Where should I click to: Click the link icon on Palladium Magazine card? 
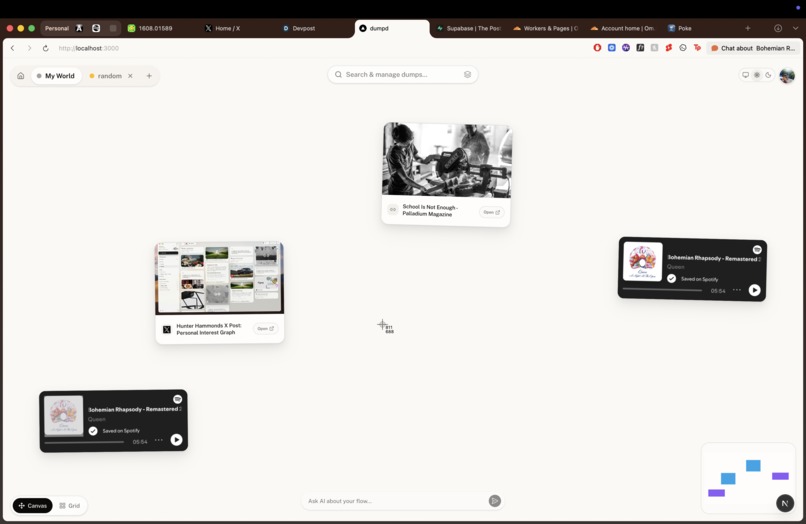click(x=393, y=209)
